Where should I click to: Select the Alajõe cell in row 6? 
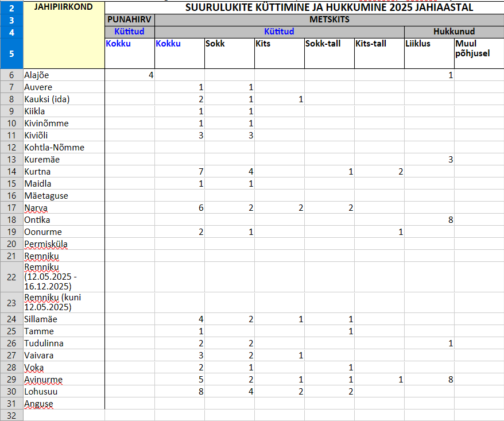tap(63, 75)
